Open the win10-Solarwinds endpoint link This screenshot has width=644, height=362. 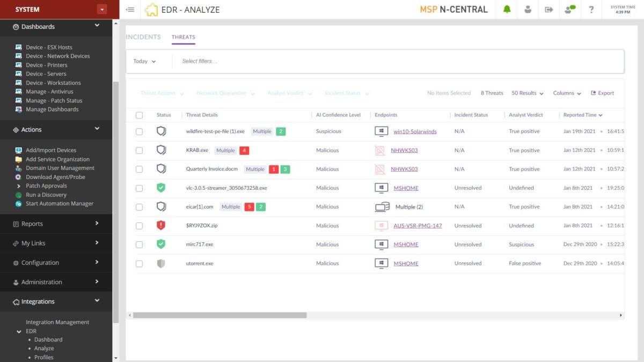[x=415, y=131]
